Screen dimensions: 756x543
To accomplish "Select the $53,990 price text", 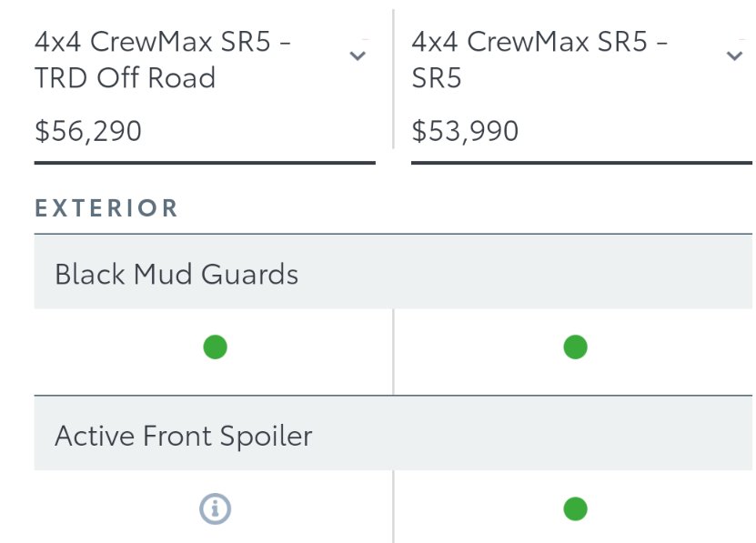I will click(x=465, y=131).
